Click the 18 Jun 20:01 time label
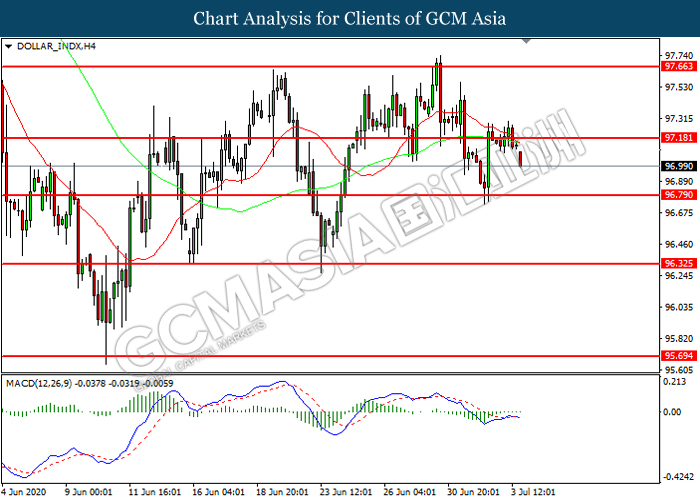This screenshot has height=500, width=700. (282, 492)
